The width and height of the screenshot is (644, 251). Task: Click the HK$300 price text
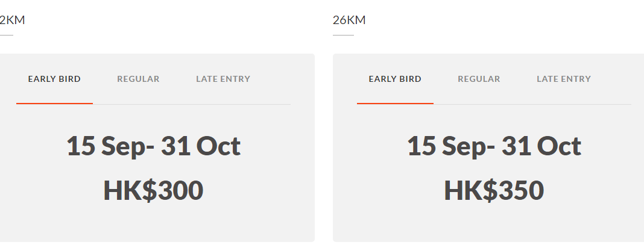(x=153, y=190)
